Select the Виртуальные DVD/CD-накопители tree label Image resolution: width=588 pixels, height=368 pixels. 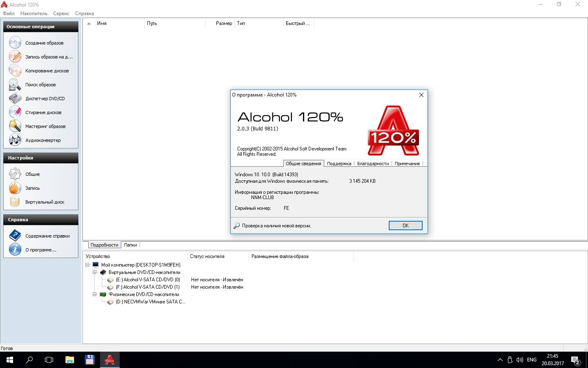tap(145, 272)
